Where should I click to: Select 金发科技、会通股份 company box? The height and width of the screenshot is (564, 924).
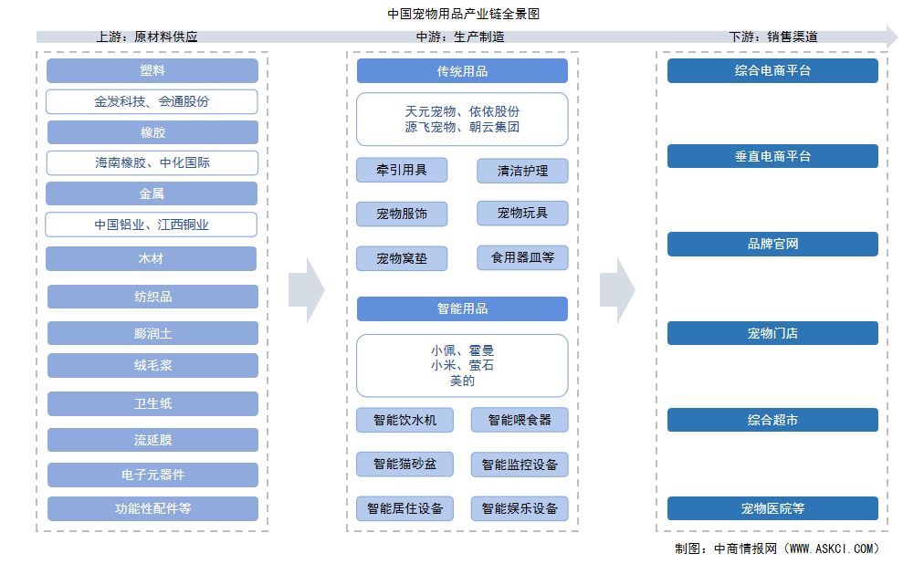[152, 101]
